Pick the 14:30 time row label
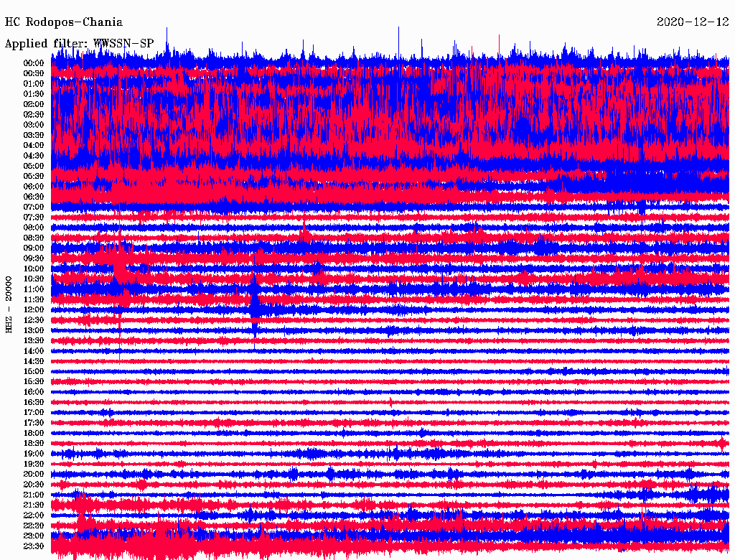Image resolution: width=735 pixels, height=560 pixels. [34, 361]
